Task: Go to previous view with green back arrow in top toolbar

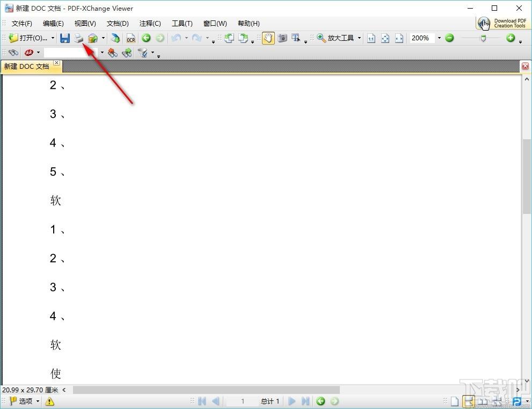Action: [x=146, y=38]
